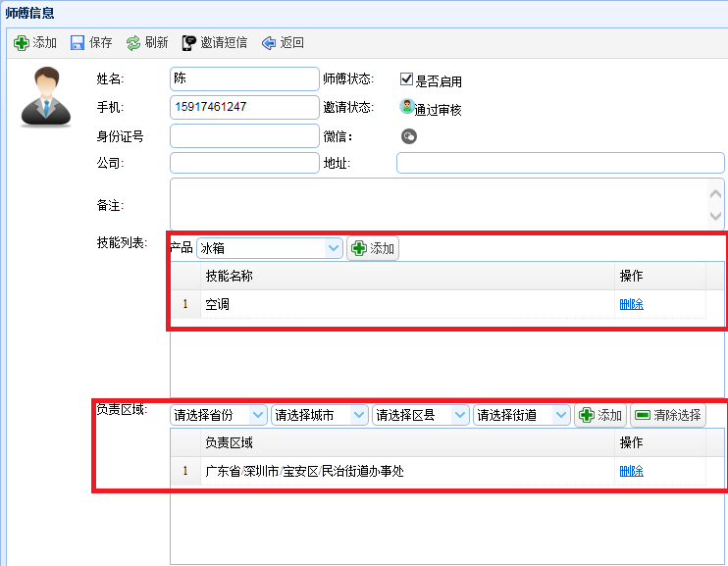The height and width of the screenshot is (566, 728).
Task: Click the 技能名称 column header
Action: click(407, 276)
